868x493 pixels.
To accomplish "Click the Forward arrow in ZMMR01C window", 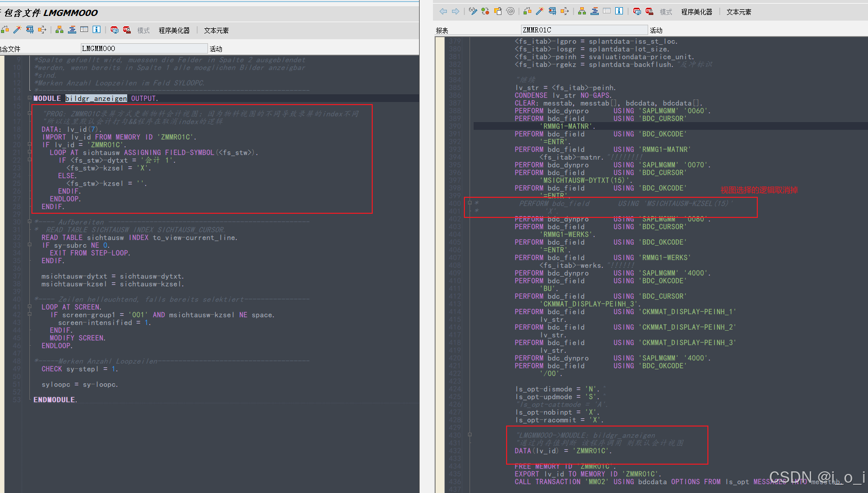I will (456, 11).
